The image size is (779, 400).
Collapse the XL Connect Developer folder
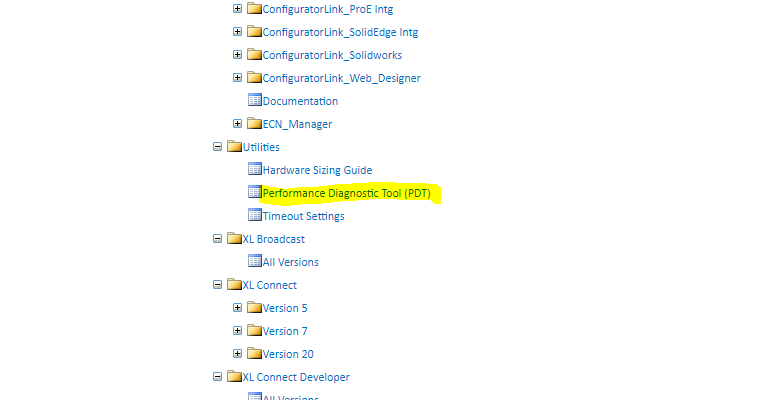coord(218,377)
